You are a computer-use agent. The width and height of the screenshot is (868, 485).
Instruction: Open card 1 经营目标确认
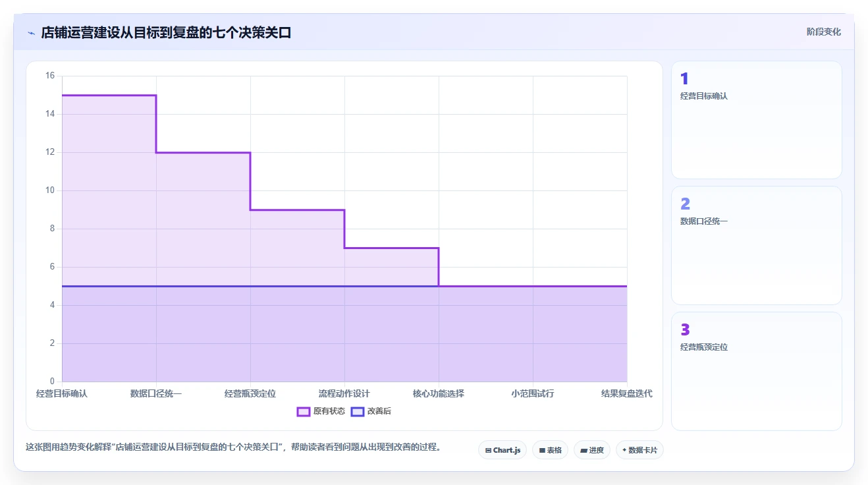pos(756,120)
